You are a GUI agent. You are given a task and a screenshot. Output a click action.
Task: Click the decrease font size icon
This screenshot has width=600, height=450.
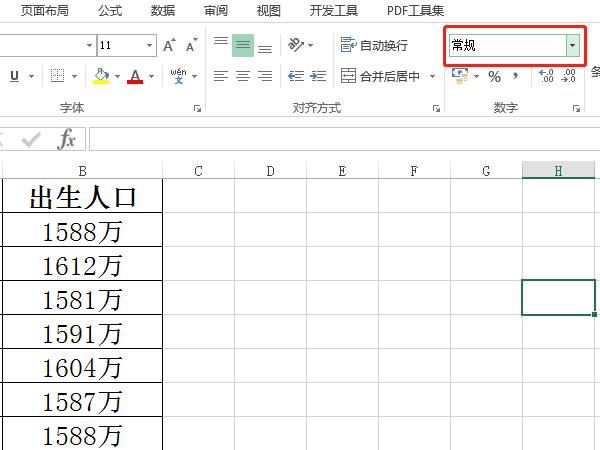tap(189, 46)
